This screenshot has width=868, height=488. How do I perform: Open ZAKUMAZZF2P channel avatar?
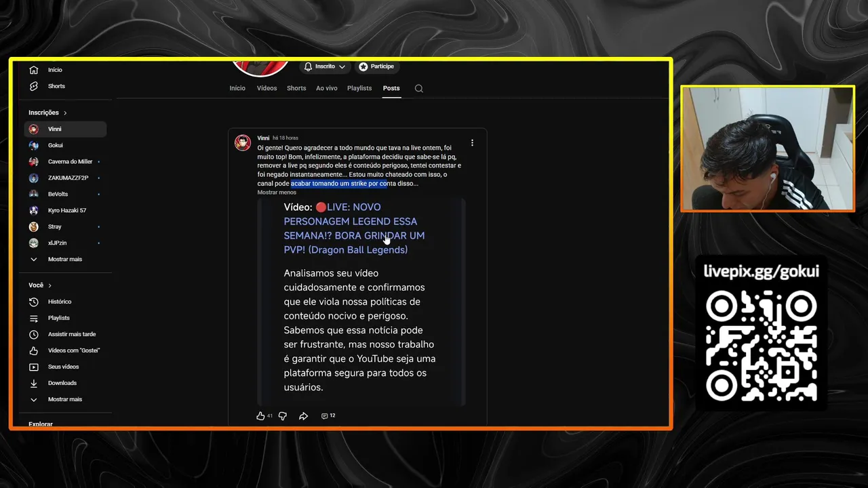pyautogui.click(x=34, y=178)
